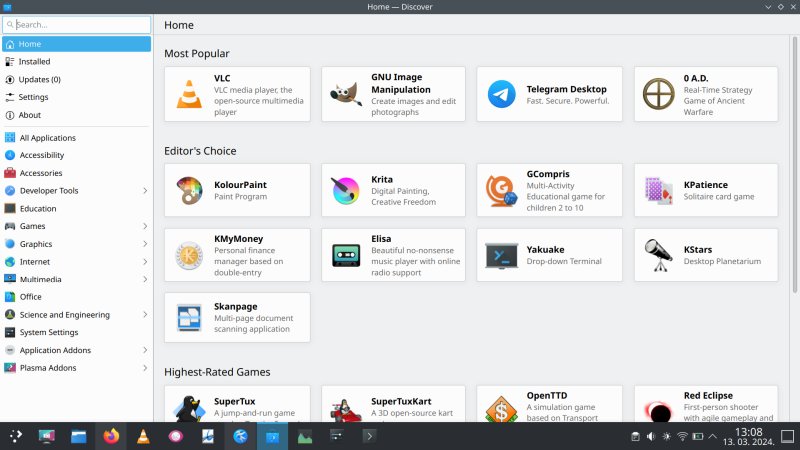
Task: Open the GNU Image Manipulation app icon
Action: (345, 94)
